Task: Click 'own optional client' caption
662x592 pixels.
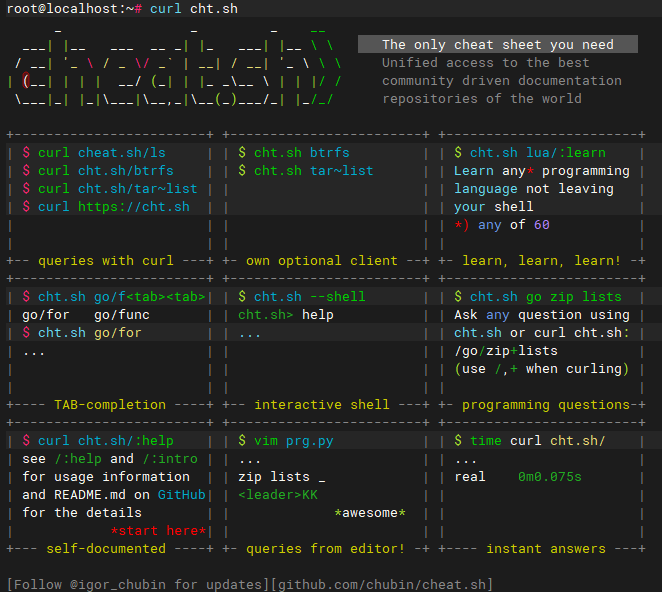Action: [x=322, y=261]
